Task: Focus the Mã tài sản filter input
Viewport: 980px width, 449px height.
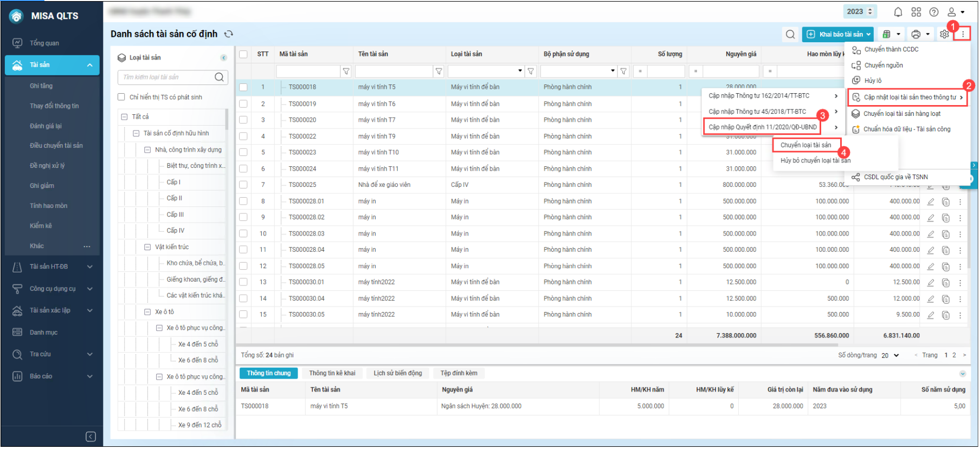Action: [308, 71]
